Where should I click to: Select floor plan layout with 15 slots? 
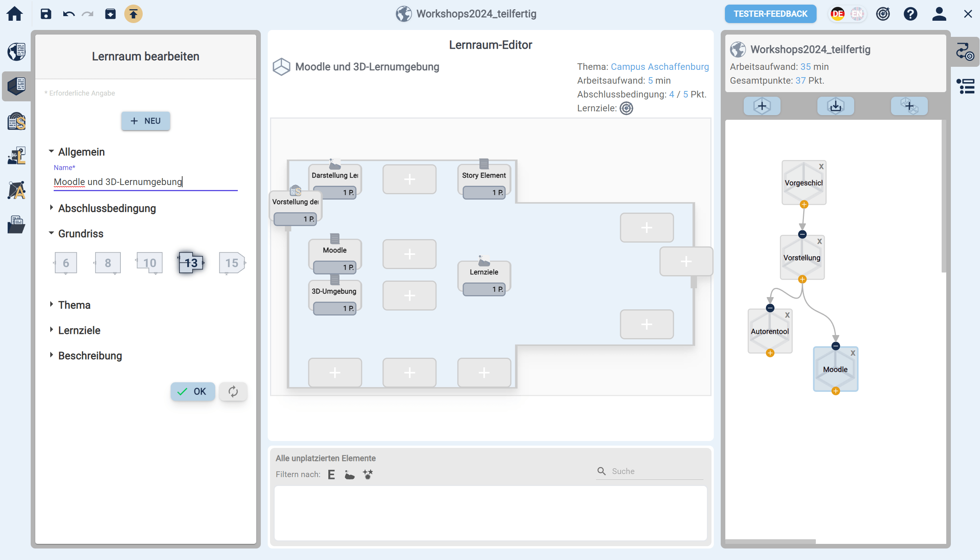click(x=232, y=263)
